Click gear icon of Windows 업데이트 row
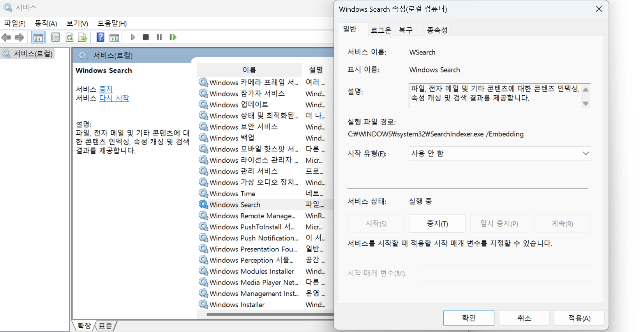 point(203,104)
